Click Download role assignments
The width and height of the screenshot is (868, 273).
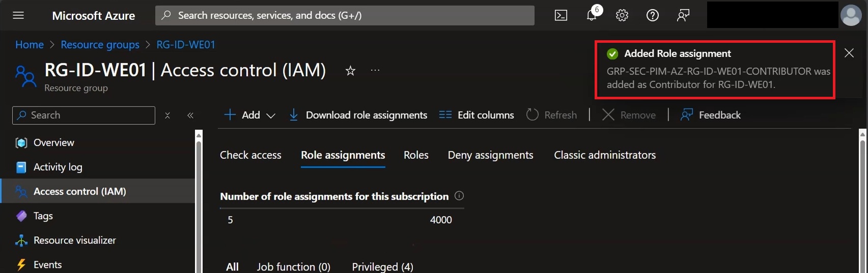[x=358, y=115]
